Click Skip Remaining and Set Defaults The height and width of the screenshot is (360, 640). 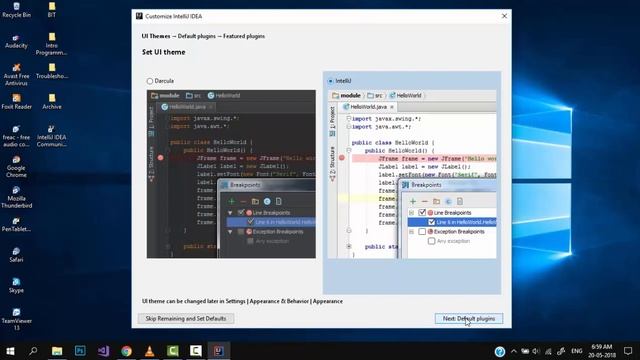[186, 318]
